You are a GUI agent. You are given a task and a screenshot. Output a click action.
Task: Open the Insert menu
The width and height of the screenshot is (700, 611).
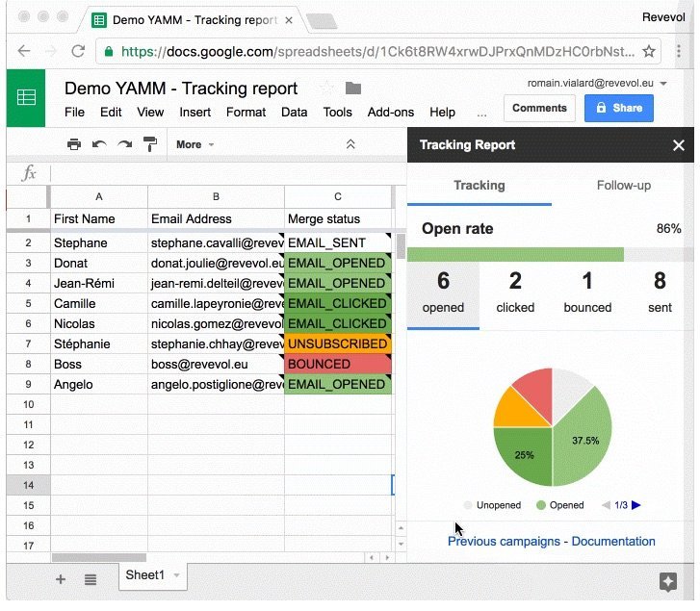(195, 112)
